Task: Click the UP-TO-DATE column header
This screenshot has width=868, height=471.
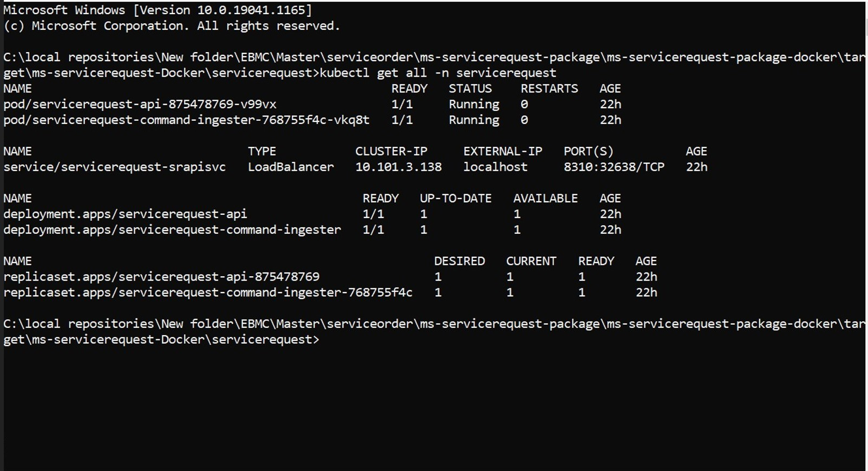Action: (x=455, y=199)
